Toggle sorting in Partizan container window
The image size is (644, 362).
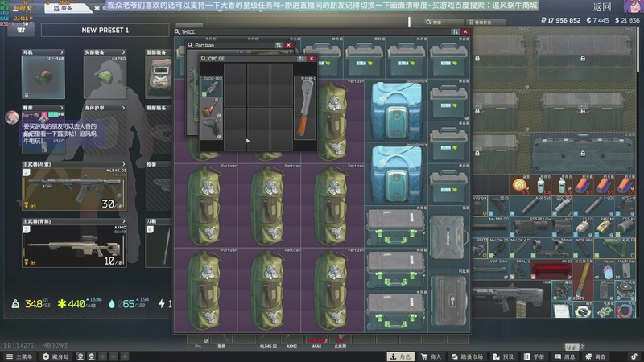click(279, 46)
